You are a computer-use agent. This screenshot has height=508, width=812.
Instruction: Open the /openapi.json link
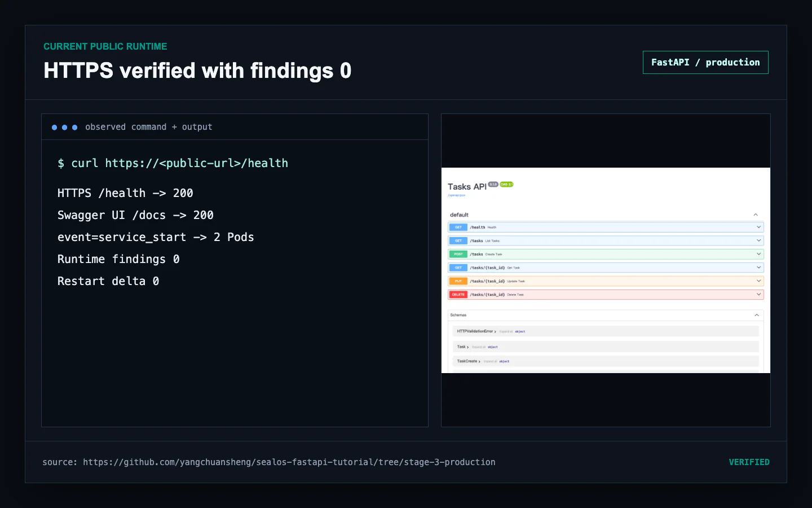456,195
